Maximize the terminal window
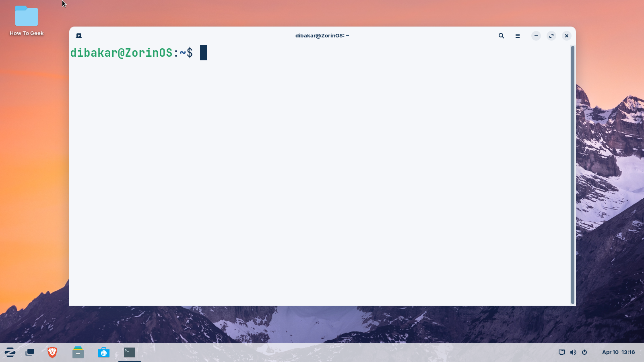The image size is (644, 362). click(x=551, y=36)
